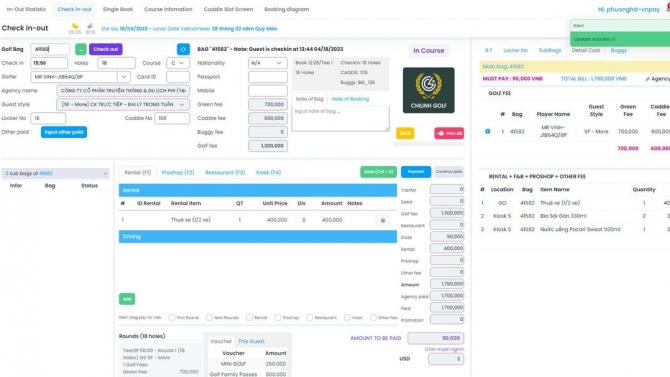Click the purple Check out button
The width and height of the screenshot is (670, 377).
[x=106, y=49]
